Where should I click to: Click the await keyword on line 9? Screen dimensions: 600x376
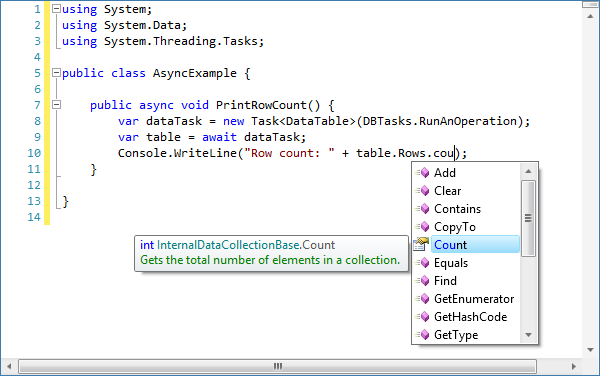219,137
